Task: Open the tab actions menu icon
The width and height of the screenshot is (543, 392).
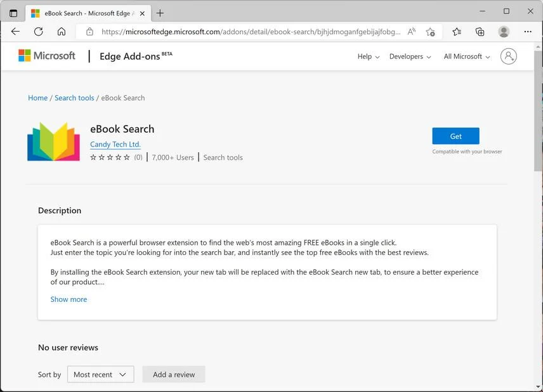Action: click(x=13, y=13)
